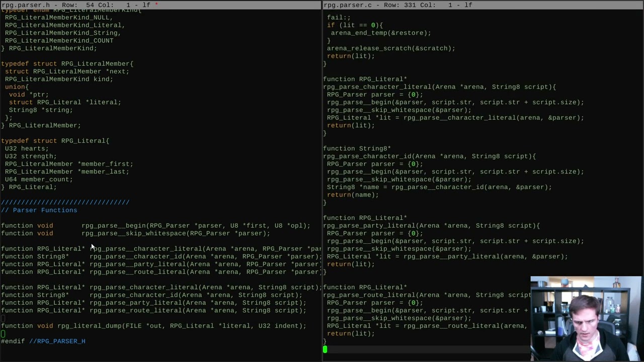Click 'rpg_parse_party_literal' declaration in header

click(x=153, y=303)
